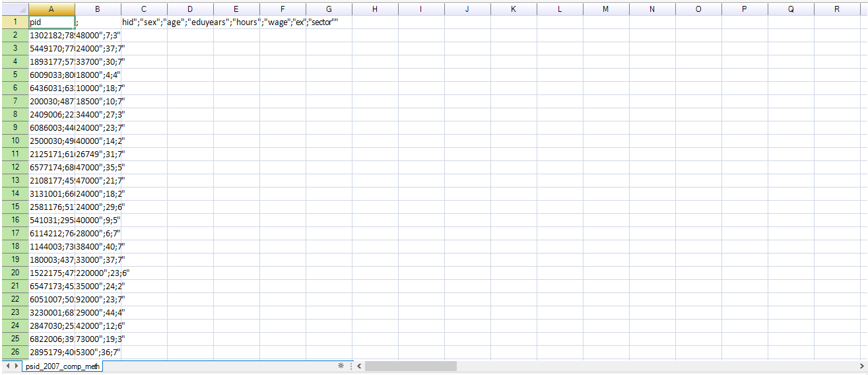This screenshot has height=375, width=868.
Task: Click the add new sheet star icon
Action: 341,366
